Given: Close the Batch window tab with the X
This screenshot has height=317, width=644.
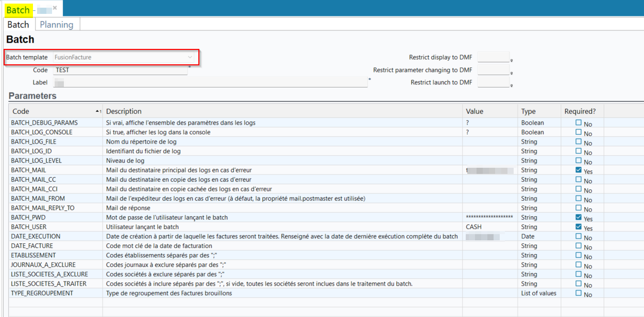Looking at the screenshot, I should click(x=55, y=8).
